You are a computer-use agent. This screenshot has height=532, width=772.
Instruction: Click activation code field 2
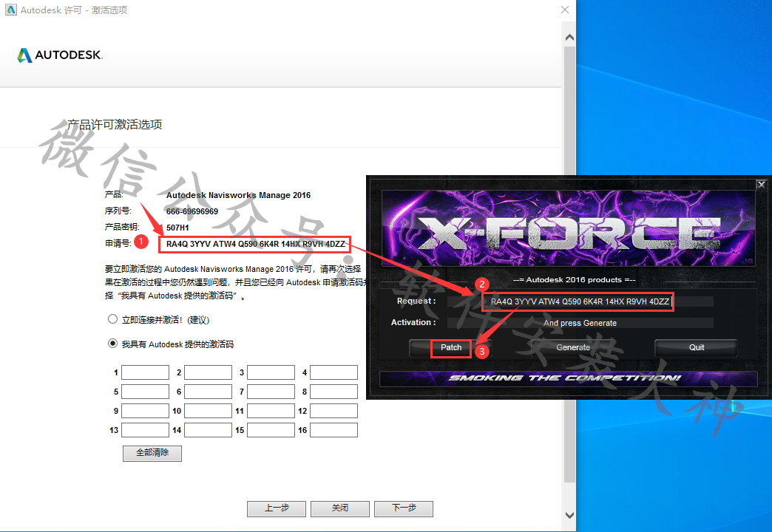[209, 372]
